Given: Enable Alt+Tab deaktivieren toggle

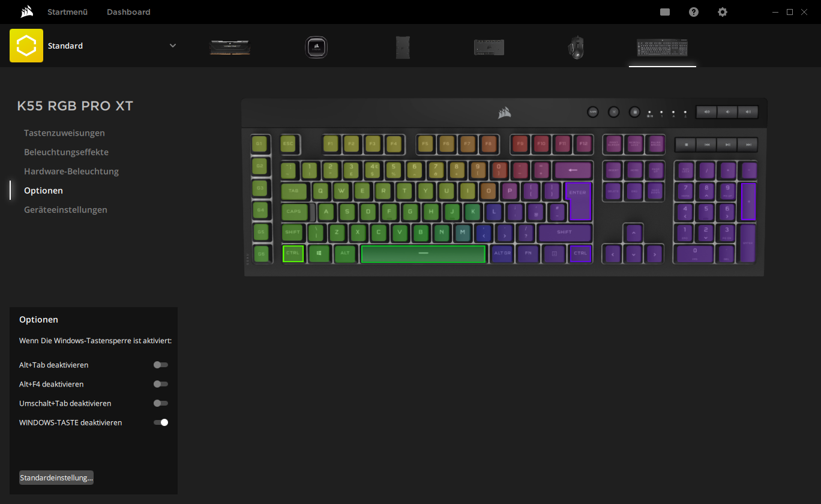Looking at the screenshot, I should point(160,365).
